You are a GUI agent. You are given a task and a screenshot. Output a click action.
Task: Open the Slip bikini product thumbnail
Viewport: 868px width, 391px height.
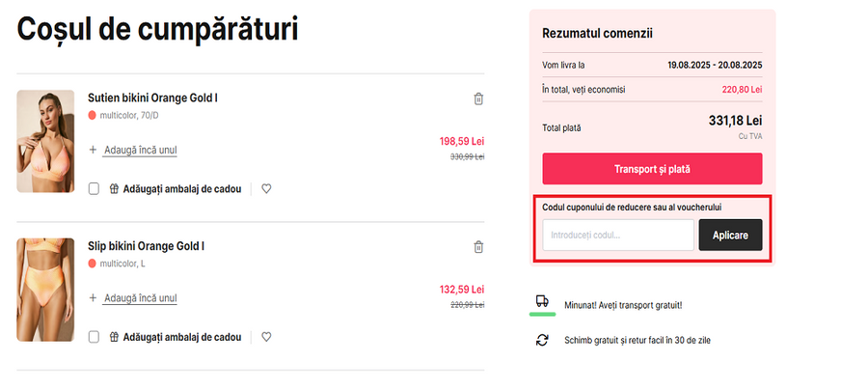point(45,290)
